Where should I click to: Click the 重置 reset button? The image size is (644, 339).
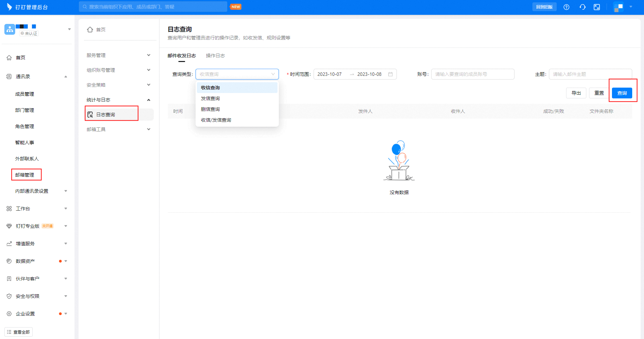[599, 93]
